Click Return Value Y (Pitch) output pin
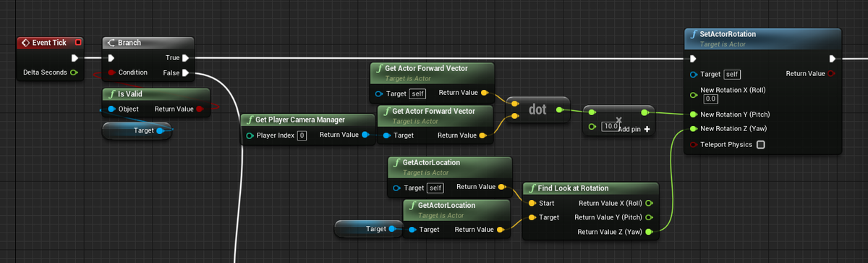868x263 pixels. coord(649,217)
